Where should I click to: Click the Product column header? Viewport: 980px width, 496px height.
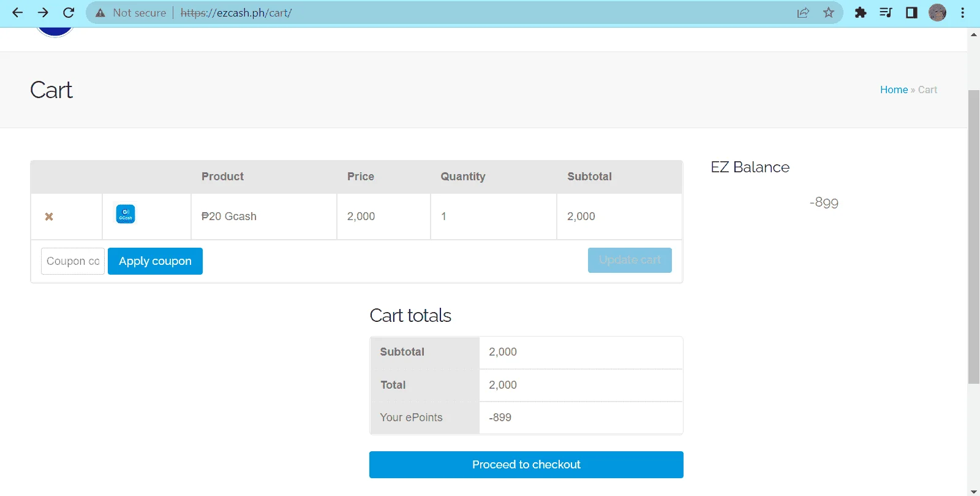[223, 177]
